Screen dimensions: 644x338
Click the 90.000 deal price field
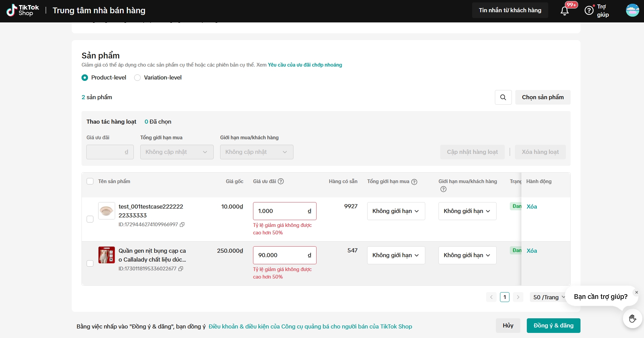point(281,255)
